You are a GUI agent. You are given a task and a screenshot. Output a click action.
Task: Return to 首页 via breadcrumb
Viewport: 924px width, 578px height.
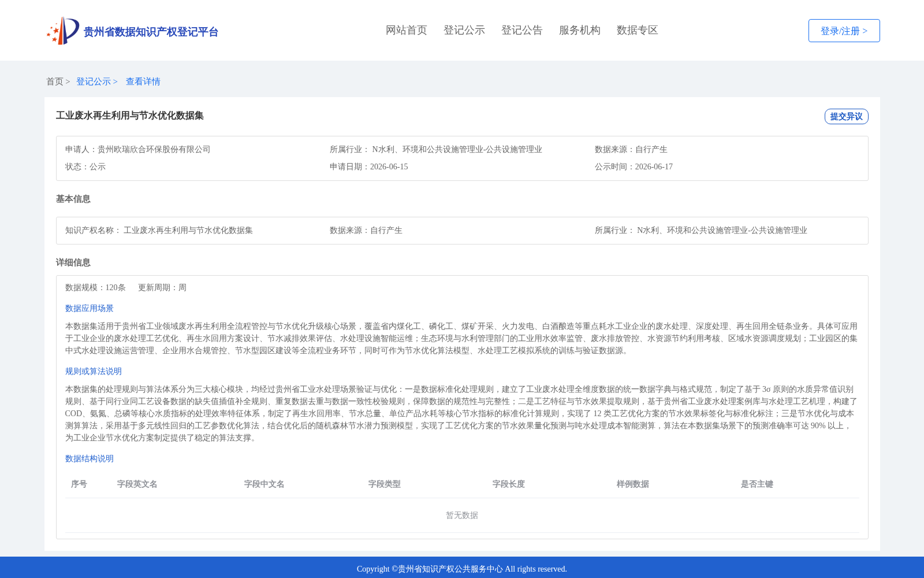tap(55, 81)
